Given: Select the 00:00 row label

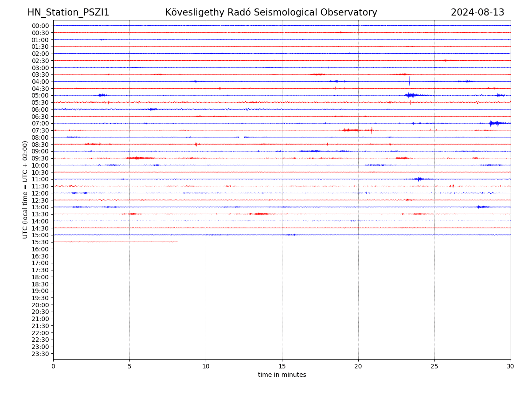Looking at the screenshot, I should pos(40,26).
